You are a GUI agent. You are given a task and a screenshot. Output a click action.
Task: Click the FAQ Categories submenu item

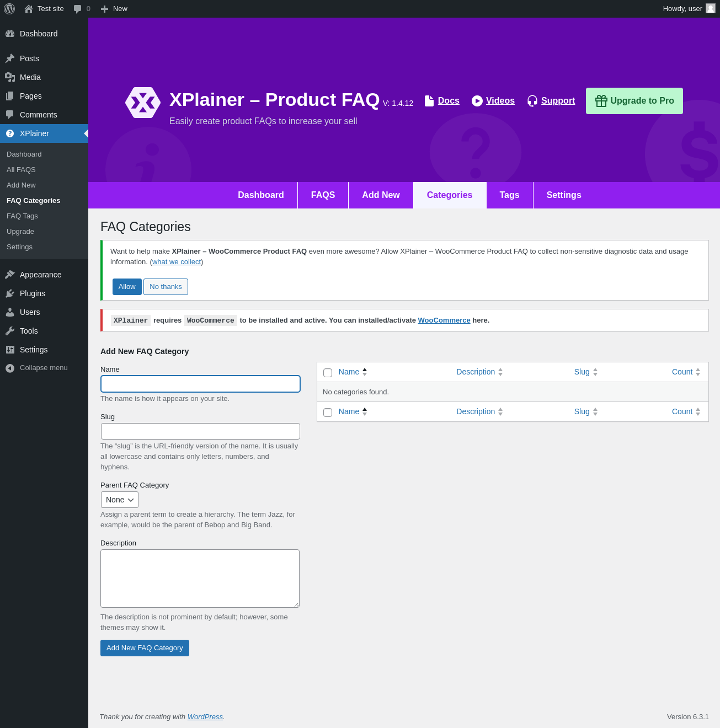[x=33, y=201]
